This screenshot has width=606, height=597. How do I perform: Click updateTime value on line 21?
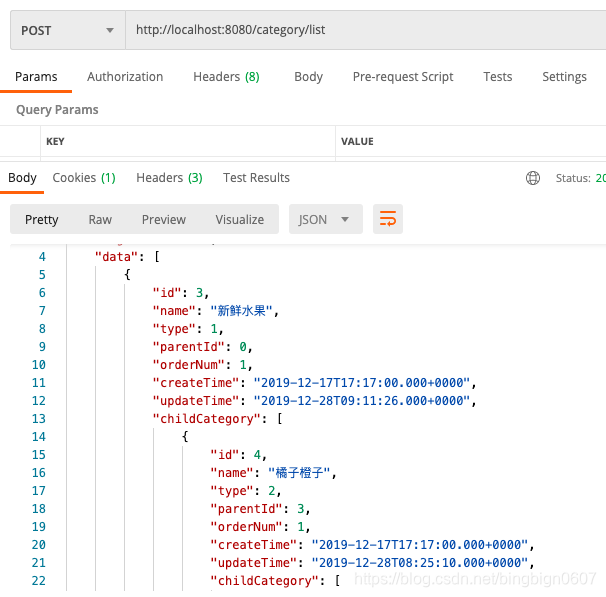(x=420, y=563)
